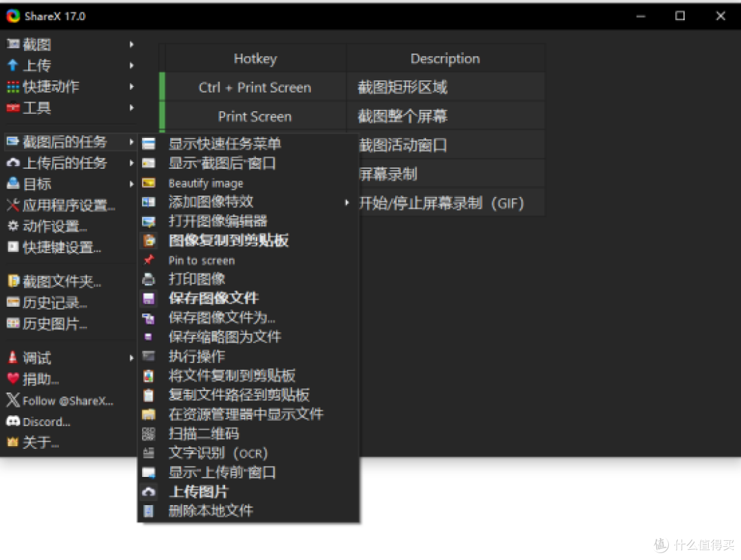The height and width of the screenshot is (560, 741).
Task: Click the 复制文件路径到剪贴板 icon
Action: [148, 395]
